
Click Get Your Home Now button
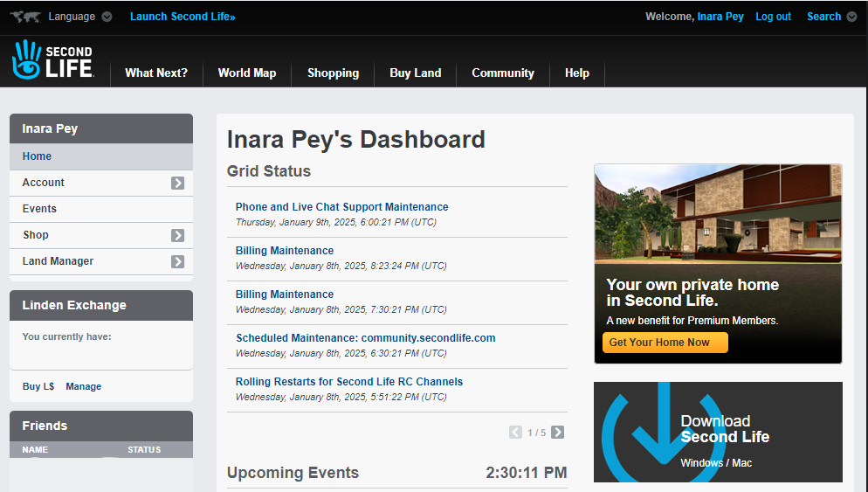[665, 343]
